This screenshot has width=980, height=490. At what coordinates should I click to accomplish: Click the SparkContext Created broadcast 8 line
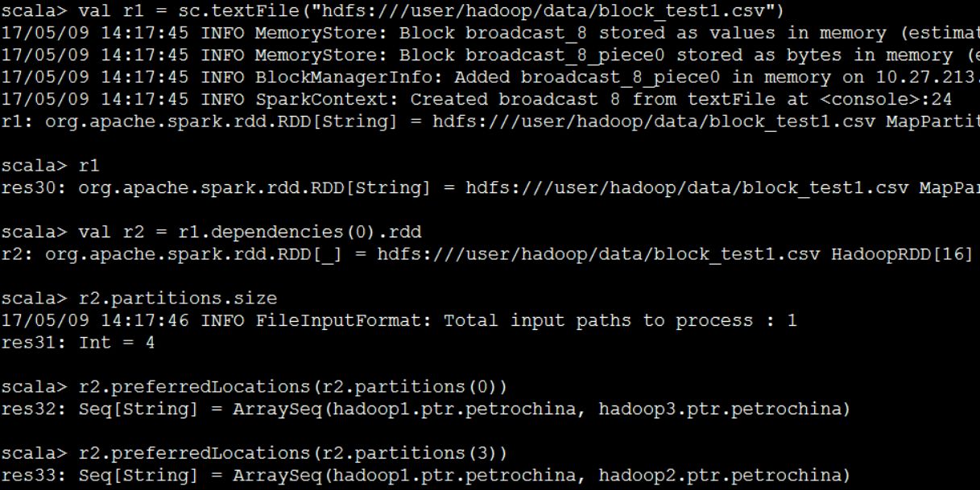(475, 100)
